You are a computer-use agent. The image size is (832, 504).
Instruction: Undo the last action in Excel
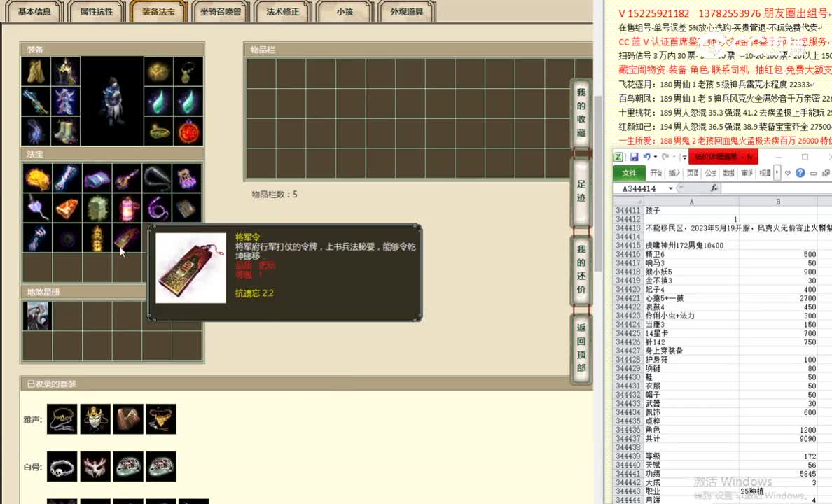point(646,157)
